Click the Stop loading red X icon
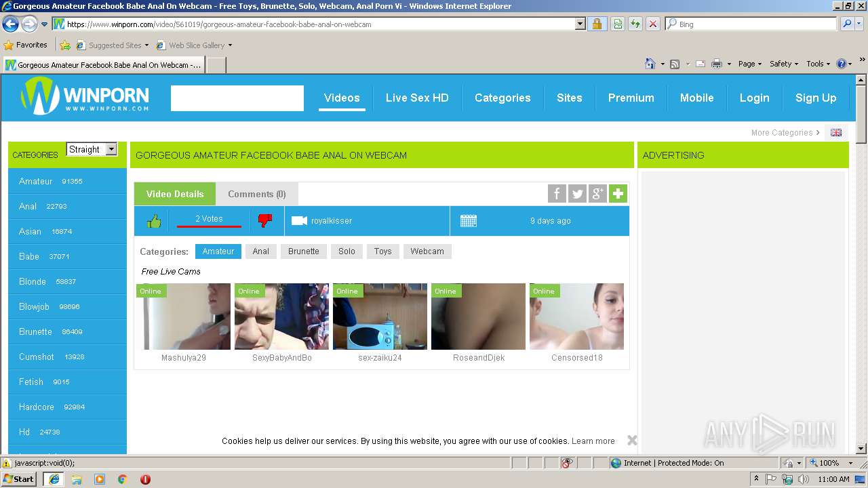The image size is (868, 488). (x=653, y=24)
